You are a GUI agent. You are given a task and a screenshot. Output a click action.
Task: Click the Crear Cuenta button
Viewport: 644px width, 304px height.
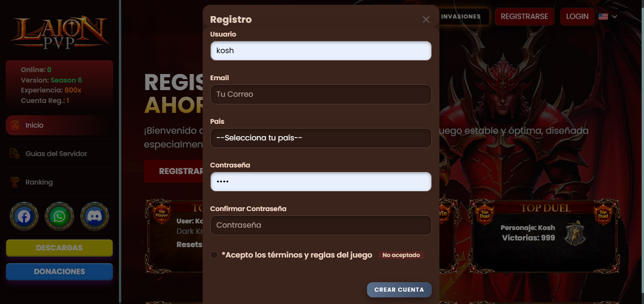coord(399,290)
